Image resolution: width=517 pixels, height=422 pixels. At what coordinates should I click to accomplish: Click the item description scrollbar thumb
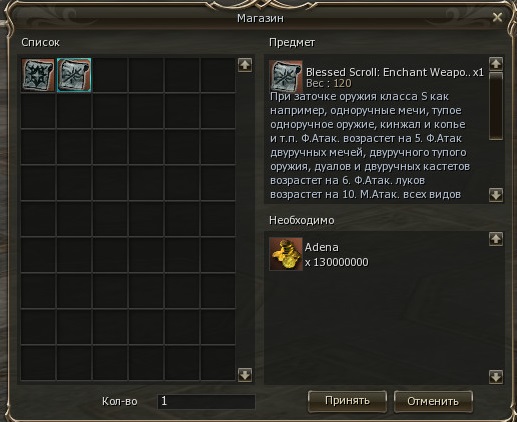point(496,106)
